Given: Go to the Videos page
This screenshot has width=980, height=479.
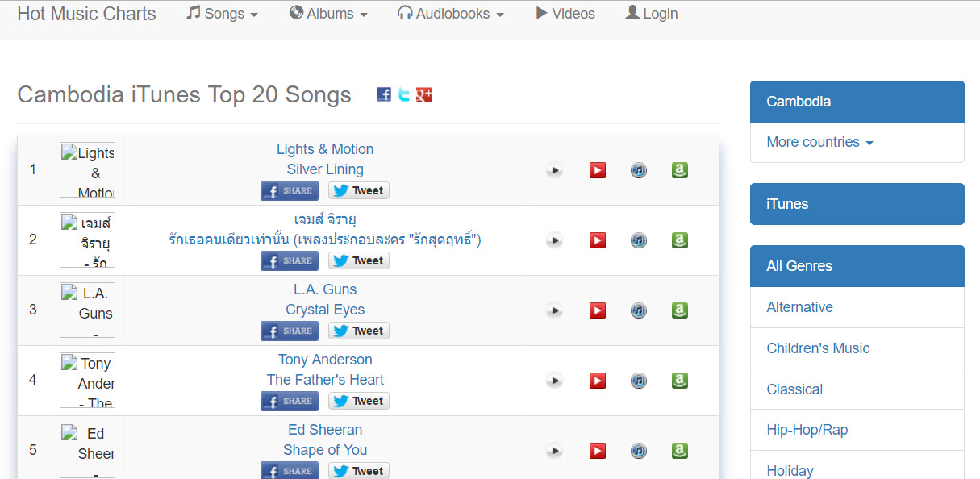Looking at the screenshot, I should tap(565, 14).
